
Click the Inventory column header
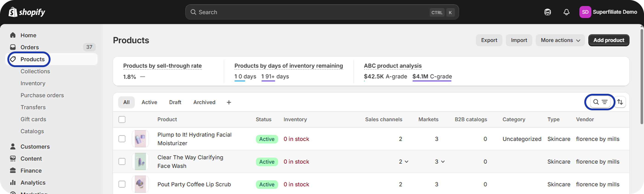coord(295,119)
